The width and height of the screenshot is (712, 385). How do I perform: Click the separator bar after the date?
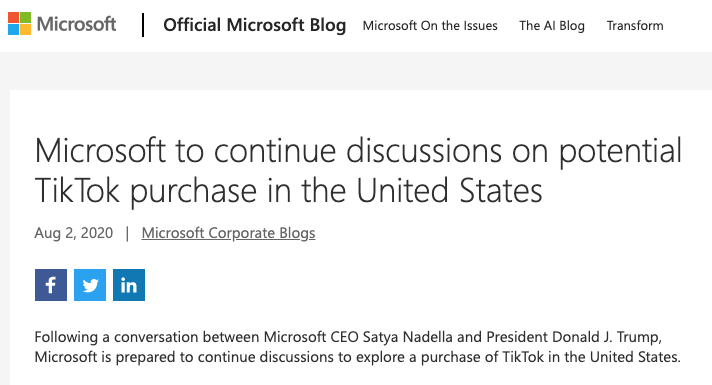click(x=127, y=233)
